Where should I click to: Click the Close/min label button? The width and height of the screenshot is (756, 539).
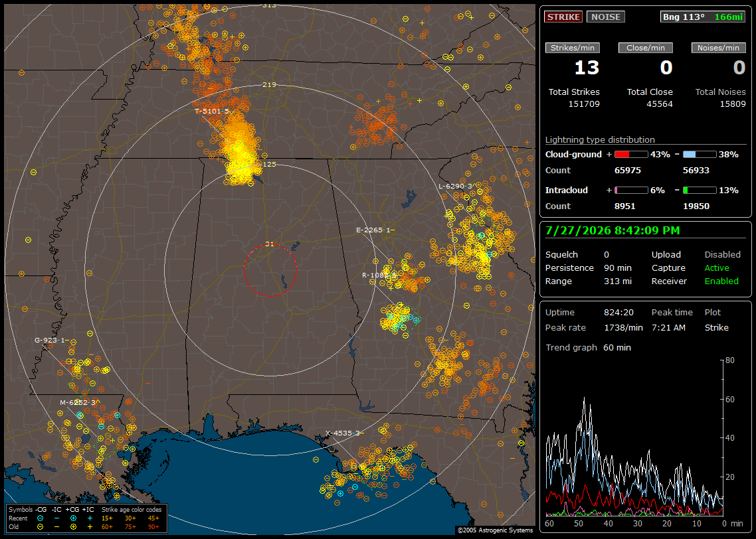click(x=646, y=48)
